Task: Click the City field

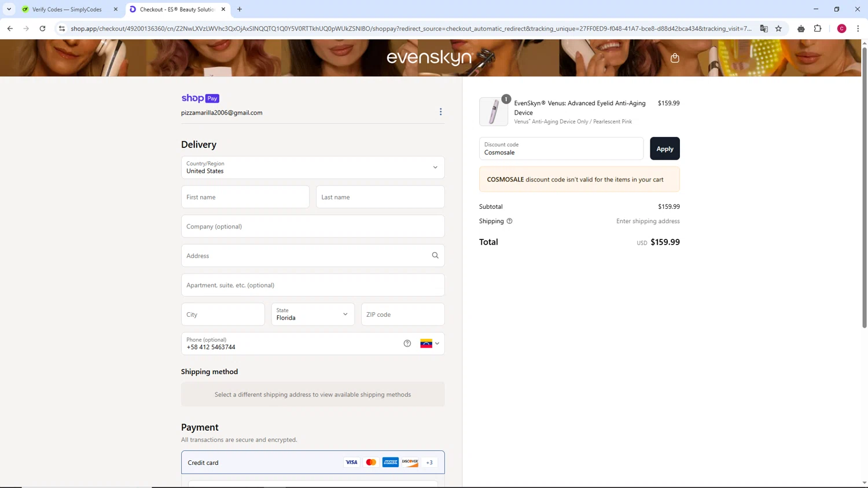Action: [x=223, y=315]
